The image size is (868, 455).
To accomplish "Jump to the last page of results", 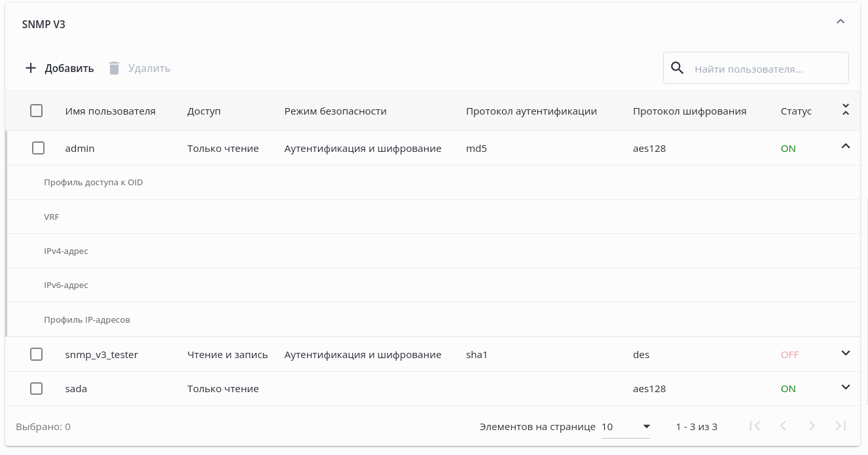I will pyautogui.click(x=841, y=426).
